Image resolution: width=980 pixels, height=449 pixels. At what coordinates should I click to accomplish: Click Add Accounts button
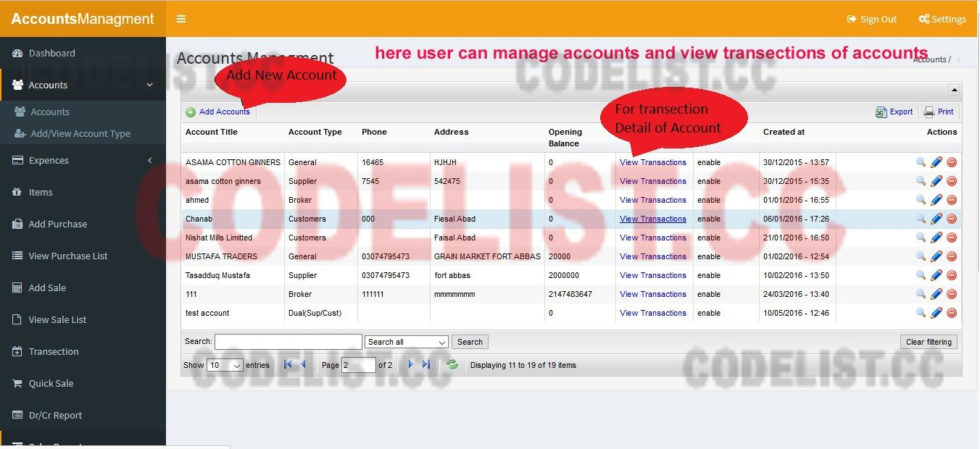[x=218, y=112]
